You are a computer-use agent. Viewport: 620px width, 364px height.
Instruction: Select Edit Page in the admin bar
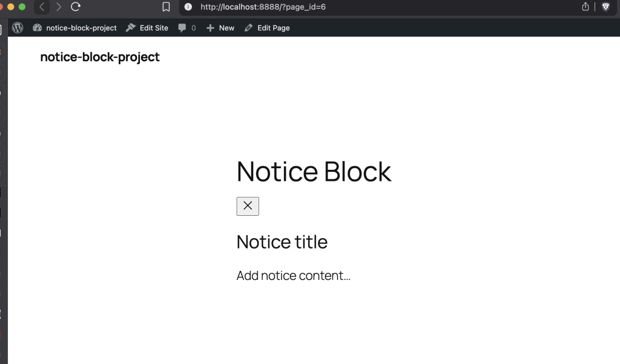coord(272,28)
